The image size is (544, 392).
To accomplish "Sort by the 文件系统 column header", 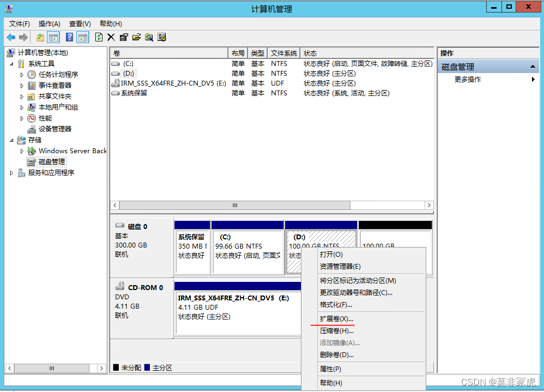I will click(x=284, y=53).
